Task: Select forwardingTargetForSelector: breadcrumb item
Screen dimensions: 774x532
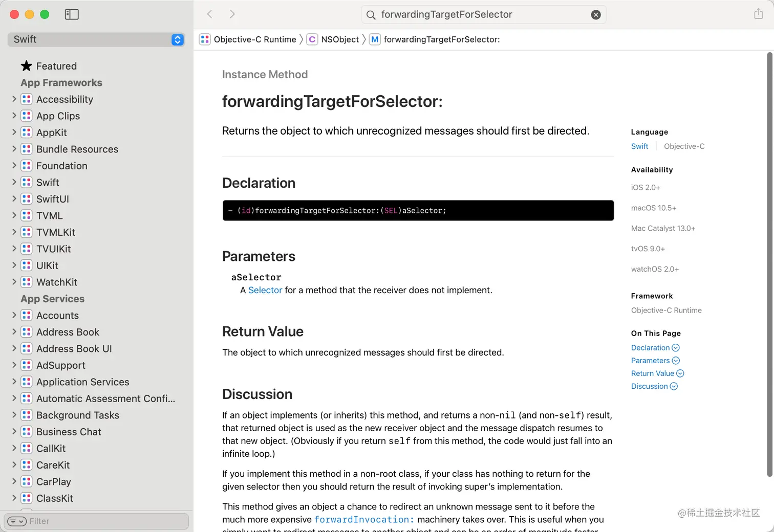Action: tap(442, 39)
